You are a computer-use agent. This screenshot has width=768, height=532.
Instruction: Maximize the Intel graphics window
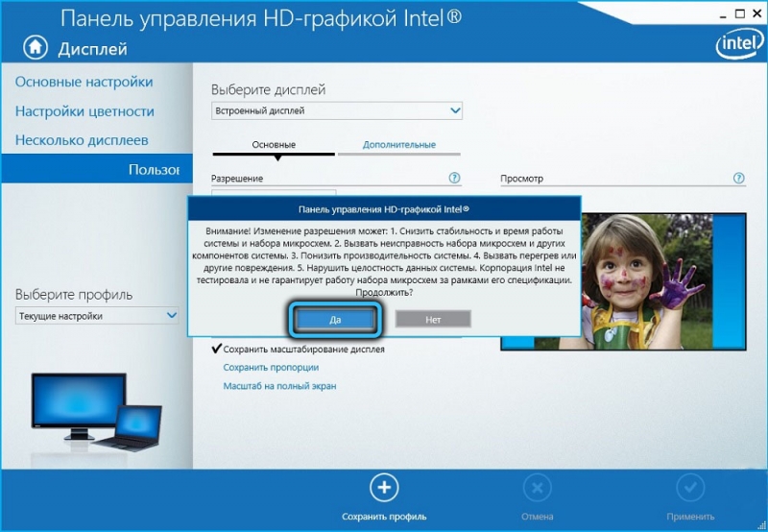point(740,14)
